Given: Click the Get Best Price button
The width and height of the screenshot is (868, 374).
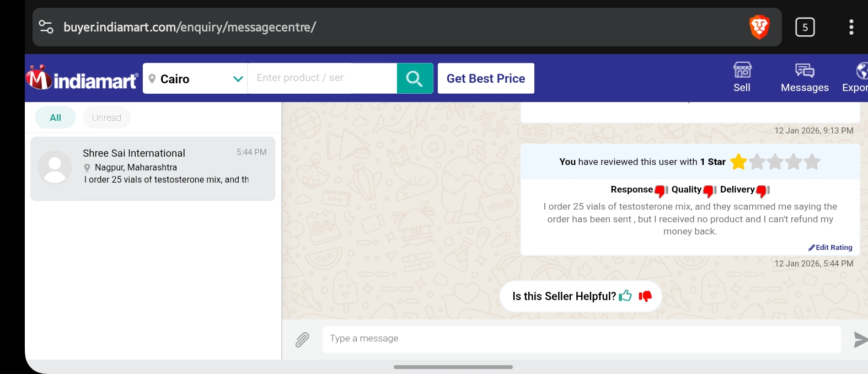Looking at the screenshot, I should point(486,78).
